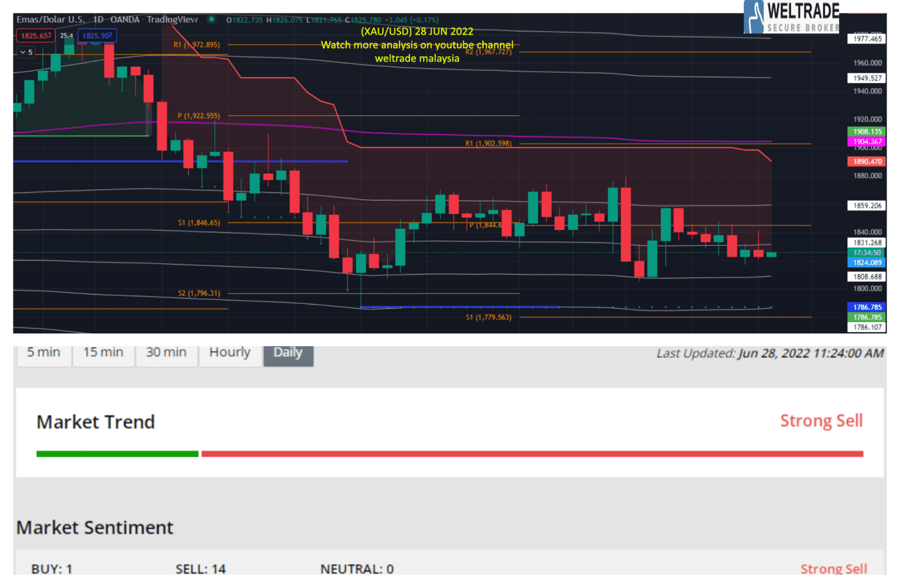The height and width of the screenshot is (588, 900).
Task: Click the Market Sentiment heading
Action: tap(95, 527)
